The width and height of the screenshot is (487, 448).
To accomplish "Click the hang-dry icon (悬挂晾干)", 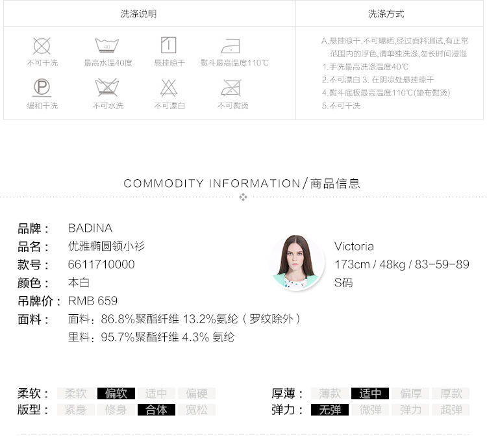I will (169, 45).
